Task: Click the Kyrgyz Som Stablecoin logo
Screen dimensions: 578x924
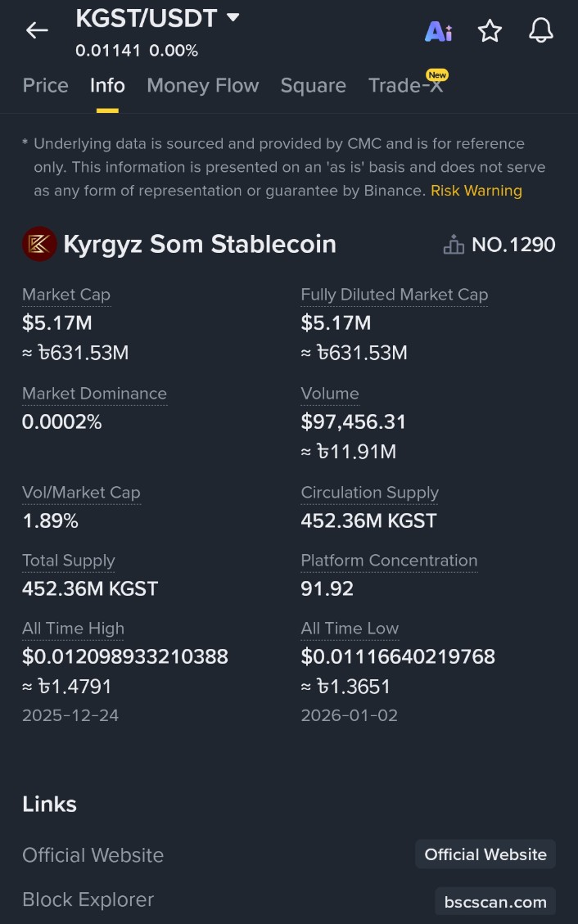Action: tap(39, 244)
